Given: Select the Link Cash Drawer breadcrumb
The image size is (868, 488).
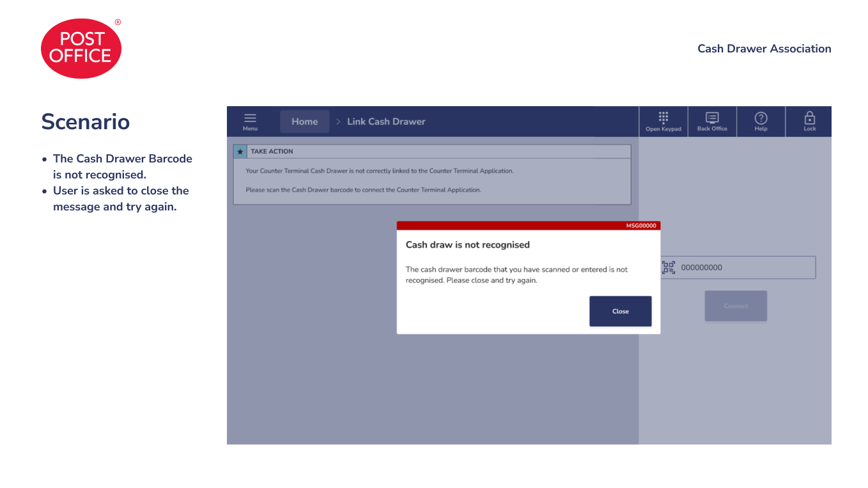Looking at the screenshot, I should (386, 122).
